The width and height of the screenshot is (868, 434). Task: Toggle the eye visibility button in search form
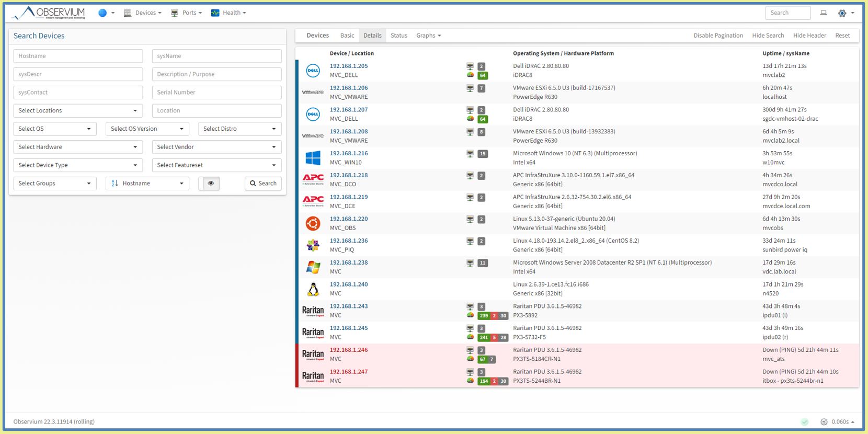pos(211,184)
